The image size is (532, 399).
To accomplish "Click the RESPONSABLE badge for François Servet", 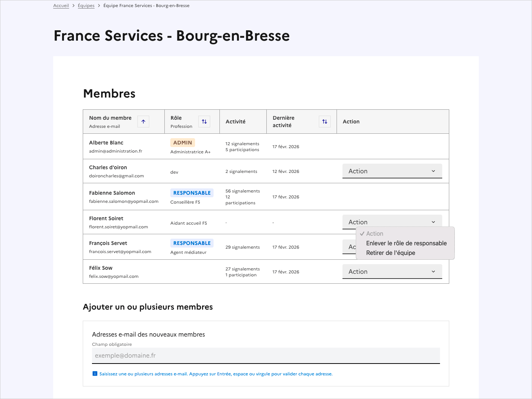I will click(x=192, y=243).
